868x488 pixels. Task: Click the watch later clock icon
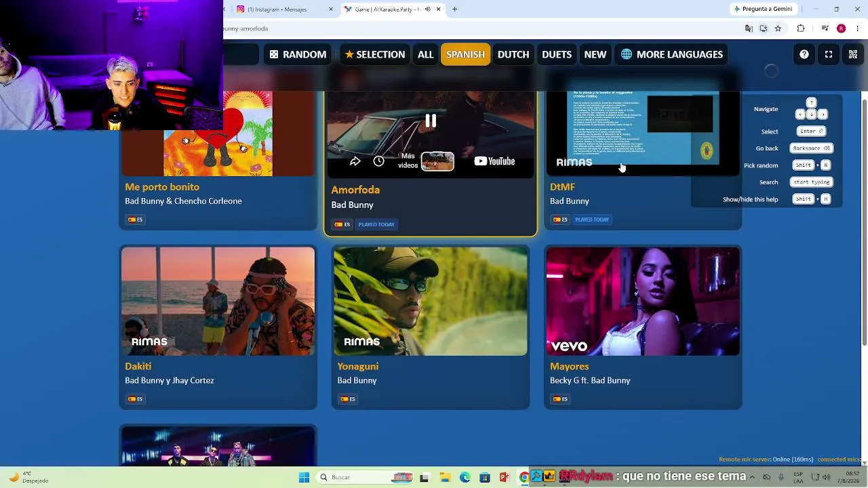point(378,161)
